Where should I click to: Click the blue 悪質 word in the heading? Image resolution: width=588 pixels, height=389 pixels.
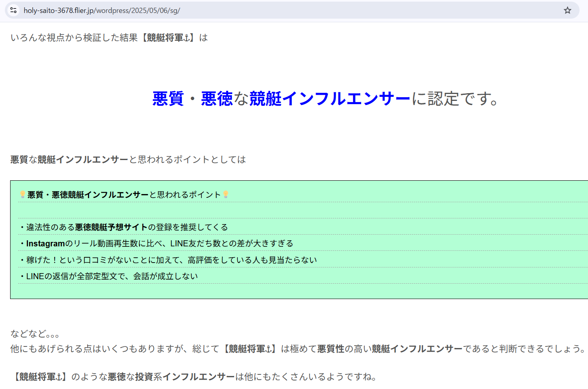pyautogui.click(x=168, y=99)
